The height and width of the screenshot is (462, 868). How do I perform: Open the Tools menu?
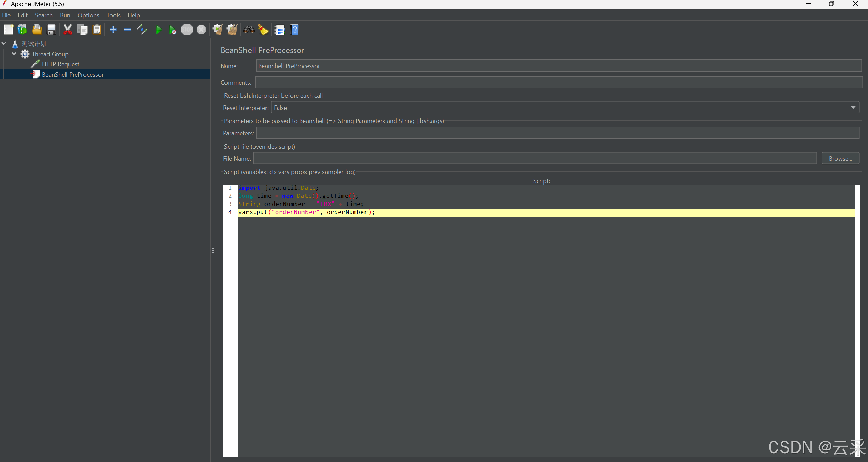click(x=113, y=15)
